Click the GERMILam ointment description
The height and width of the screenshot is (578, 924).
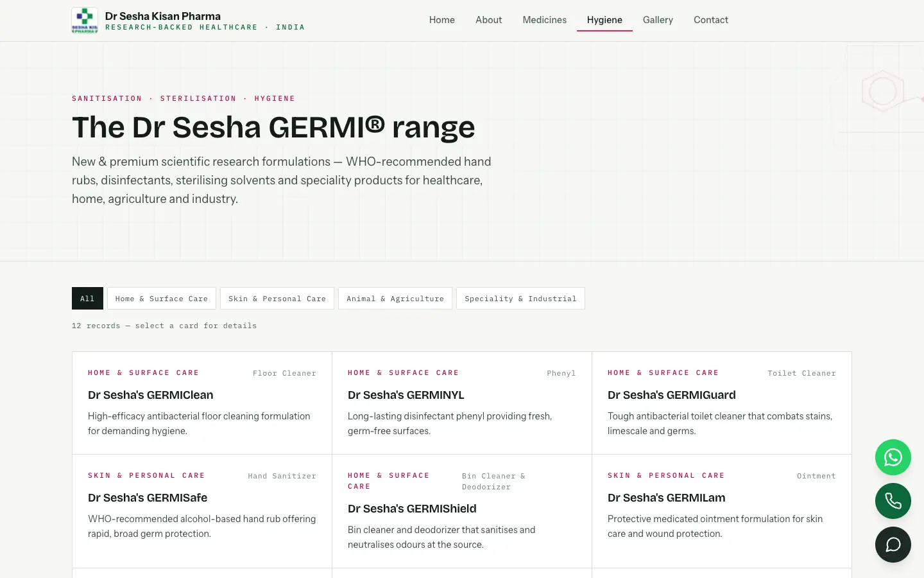tap(715, 526)
